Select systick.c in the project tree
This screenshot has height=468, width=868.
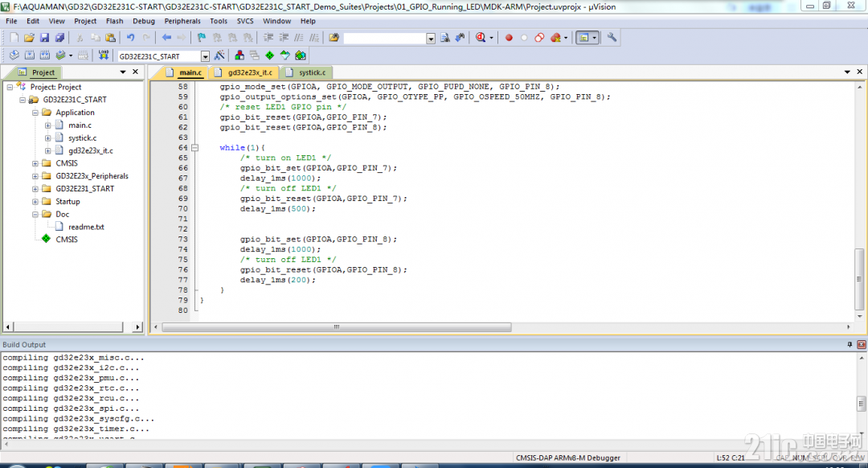(x=82, y=138)
